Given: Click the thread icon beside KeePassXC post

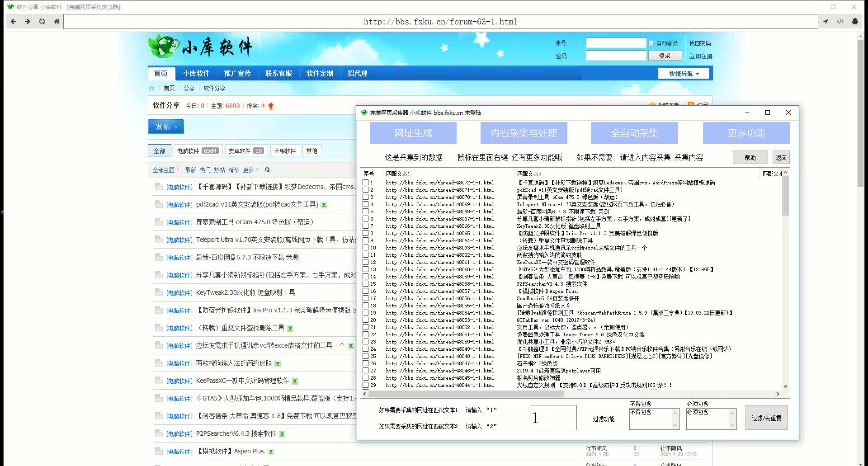Looking at the screenshot, I should [158, 381].
